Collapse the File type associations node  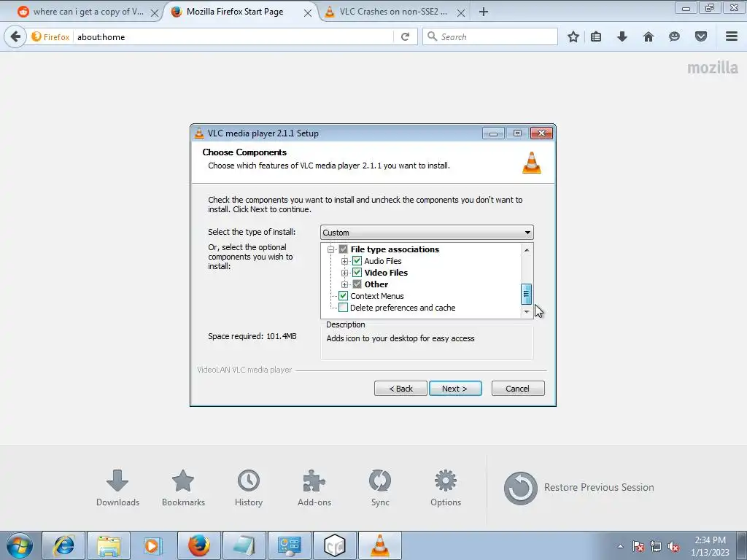[330, 249]
